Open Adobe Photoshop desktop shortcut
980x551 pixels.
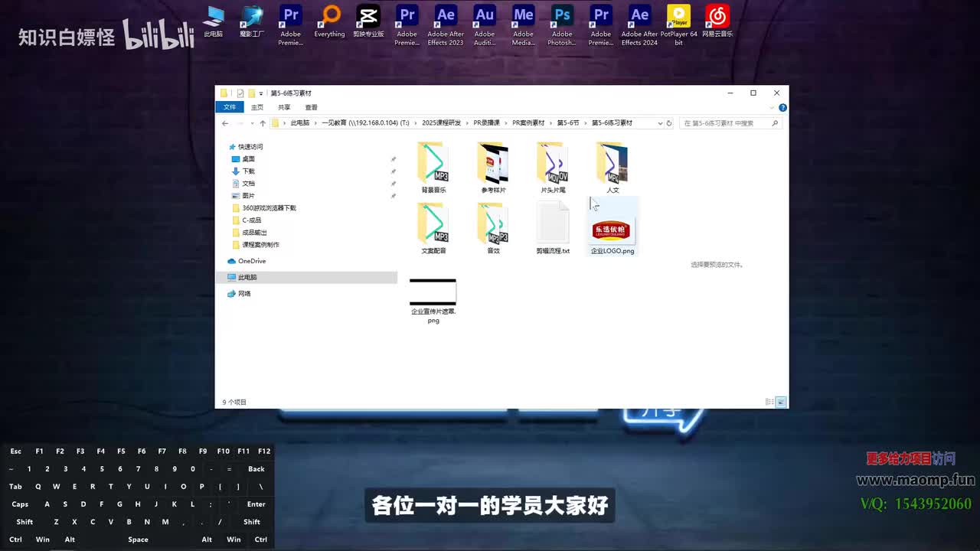point(562,24)
